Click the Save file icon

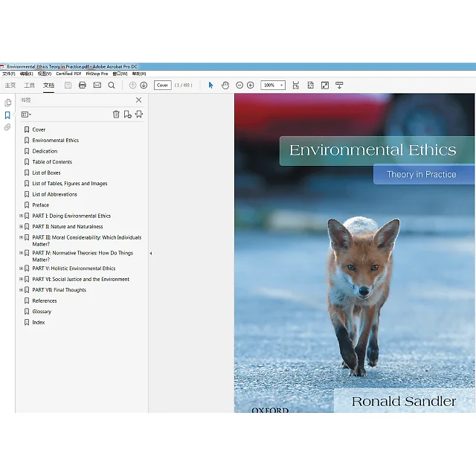pos(68,86)
